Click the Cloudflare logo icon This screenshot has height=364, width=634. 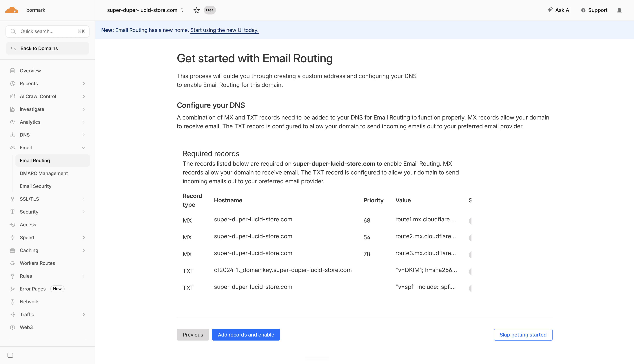click(x=12, y=10)
